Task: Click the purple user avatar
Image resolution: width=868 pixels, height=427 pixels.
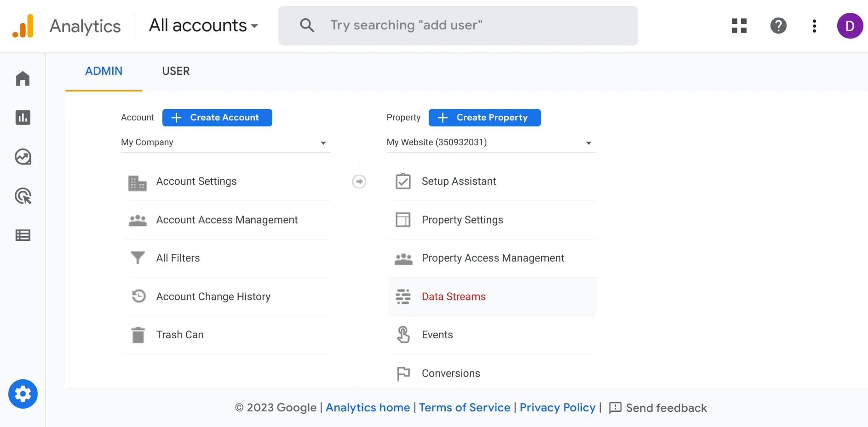Action: 849,26
